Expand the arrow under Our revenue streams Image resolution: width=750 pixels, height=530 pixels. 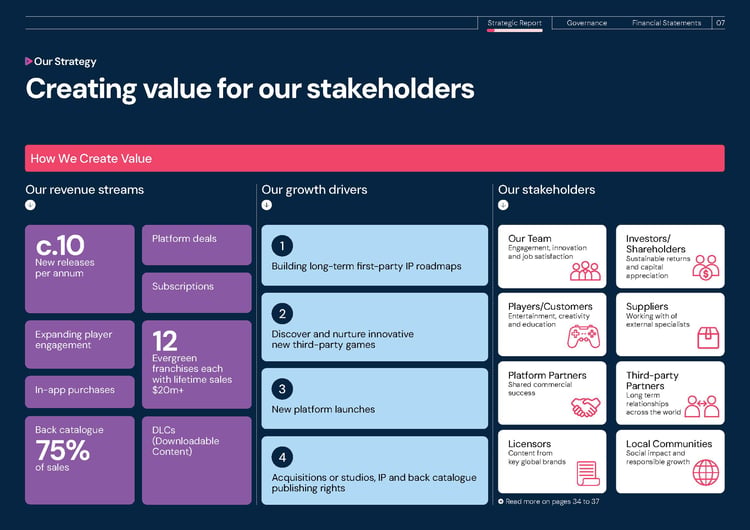pyautogui.click(x=30, y=205)
